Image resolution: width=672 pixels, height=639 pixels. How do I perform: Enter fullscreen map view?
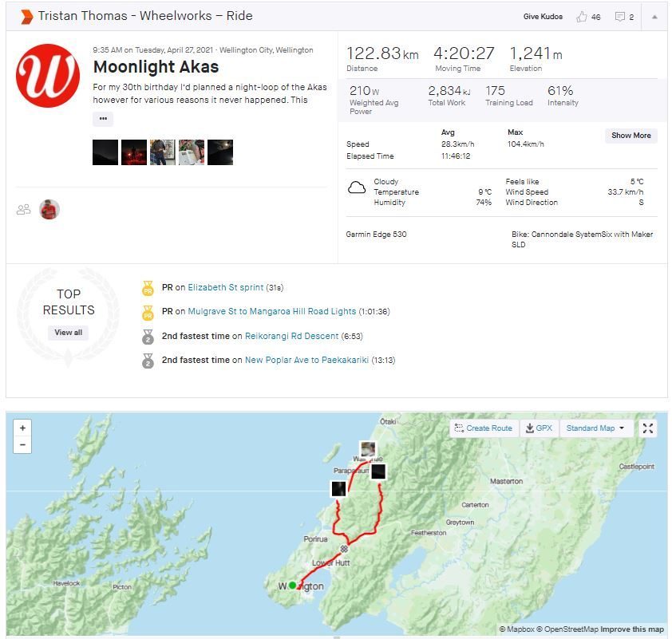point(648,428)
